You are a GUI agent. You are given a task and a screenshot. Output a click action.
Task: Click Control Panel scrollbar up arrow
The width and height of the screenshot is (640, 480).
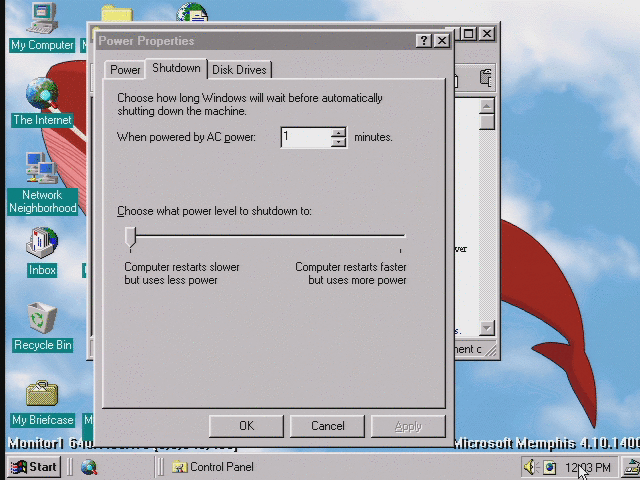click(x=487, y=107)
